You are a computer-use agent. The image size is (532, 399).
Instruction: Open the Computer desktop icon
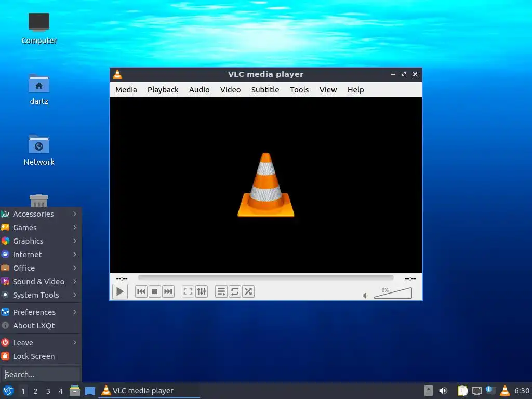[39, 29]
